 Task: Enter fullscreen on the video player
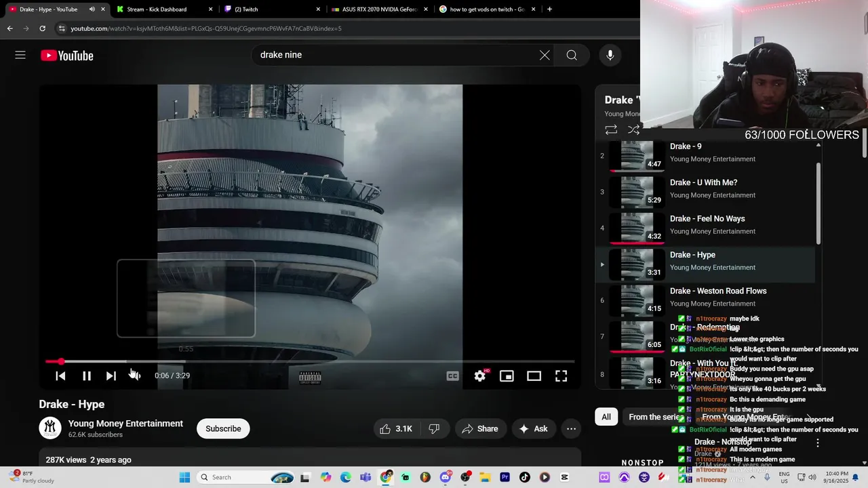(x=561, y=375)
